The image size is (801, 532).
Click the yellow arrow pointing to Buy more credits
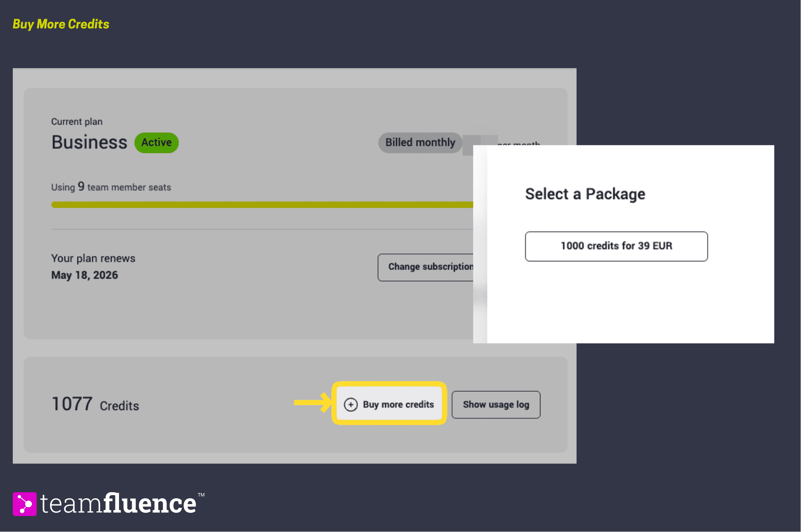pos(312,402)
